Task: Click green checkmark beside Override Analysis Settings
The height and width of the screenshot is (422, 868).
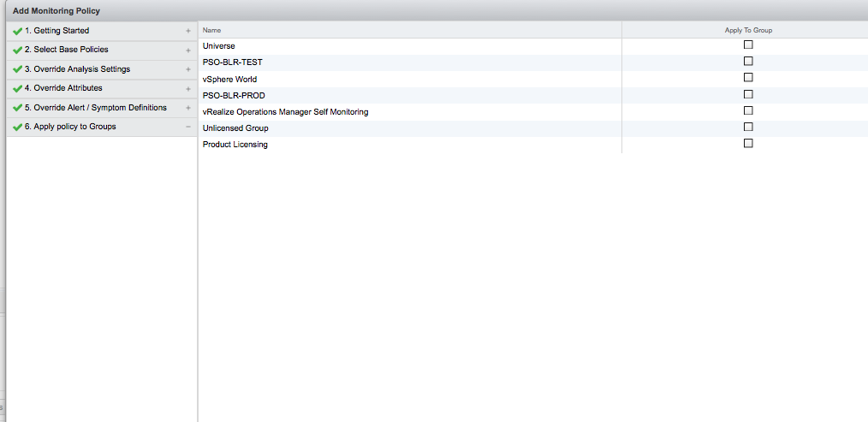Action: click(x=17, y=69)
